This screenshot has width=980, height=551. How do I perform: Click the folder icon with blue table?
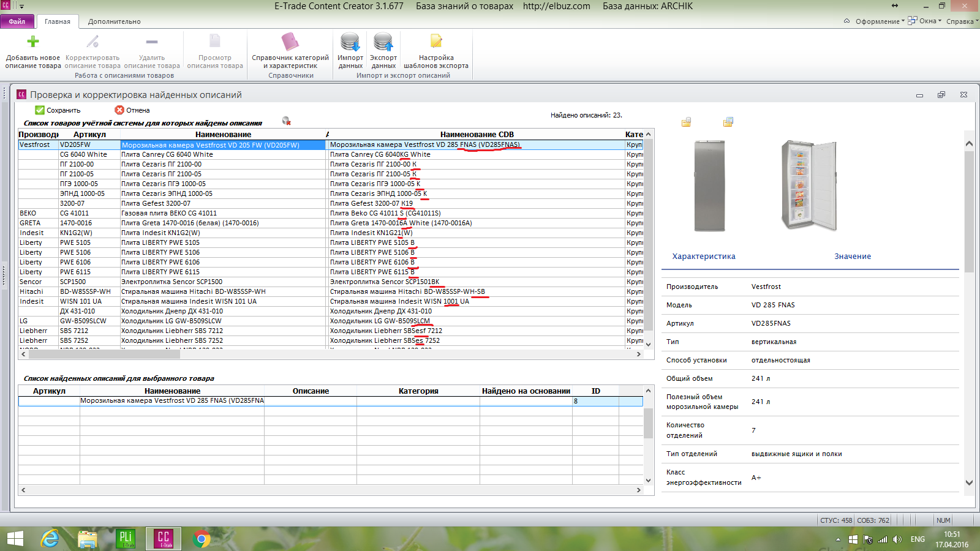[x=728, y=122]
